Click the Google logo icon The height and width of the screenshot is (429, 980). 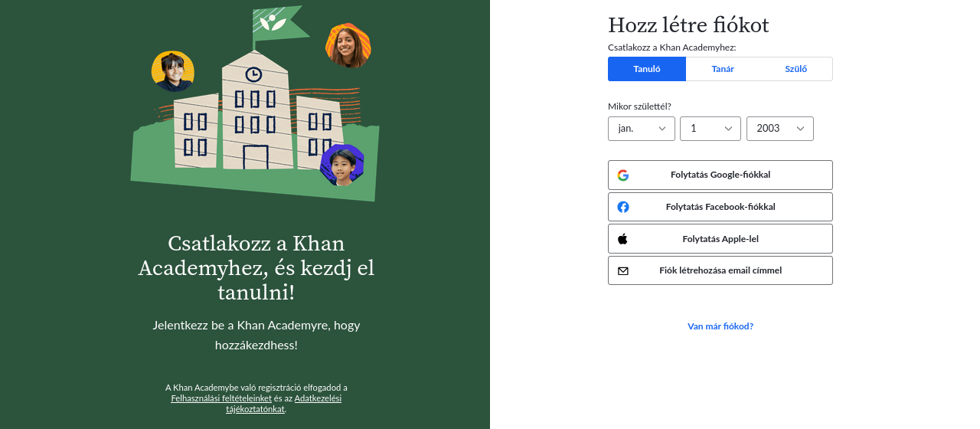click(623, 175)
